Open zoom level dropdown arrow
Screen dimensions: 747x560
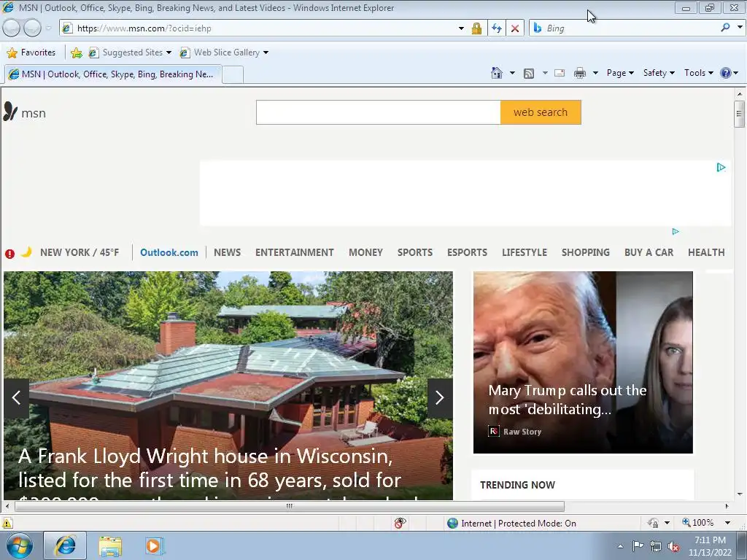(x=727, y=523)
